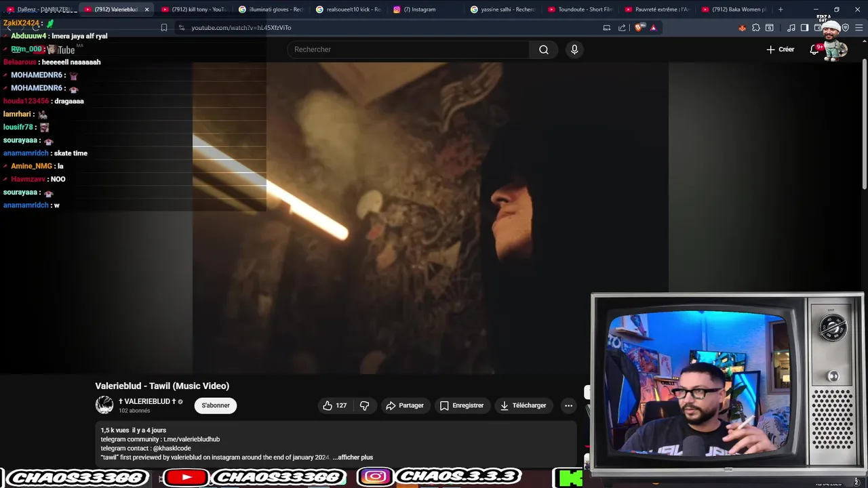Switch to the Pauvreté extrême tab
This screenshot has height=488, width=868.
(x=657, y=9)
